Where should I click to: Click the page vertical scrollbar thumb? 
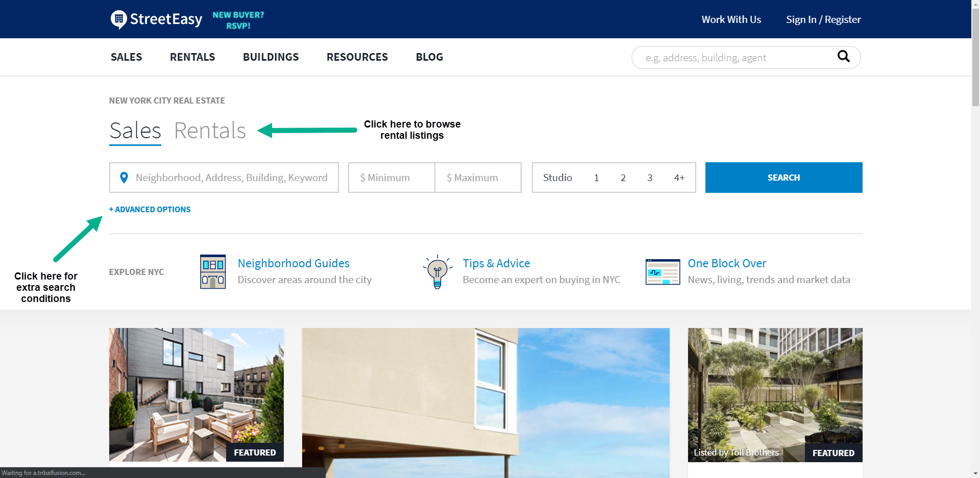coord(975,57)
